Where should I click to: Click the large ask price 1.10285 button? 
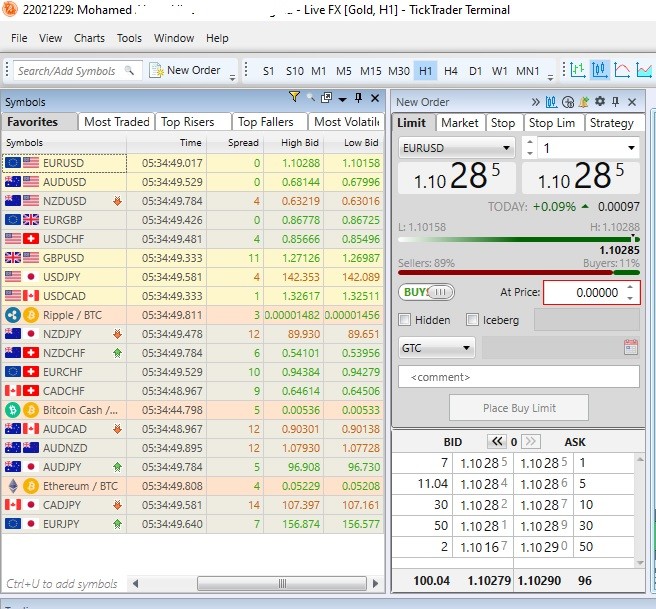pos(581,177)
